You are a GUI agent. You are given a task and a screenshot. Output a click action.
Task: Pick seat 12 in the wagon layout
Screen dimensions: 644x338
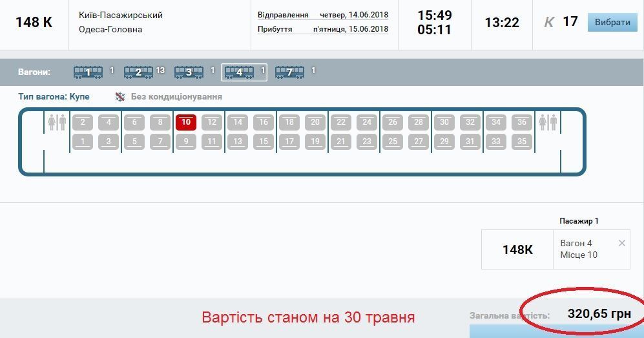pyautogui.click(x=212, y=122)
